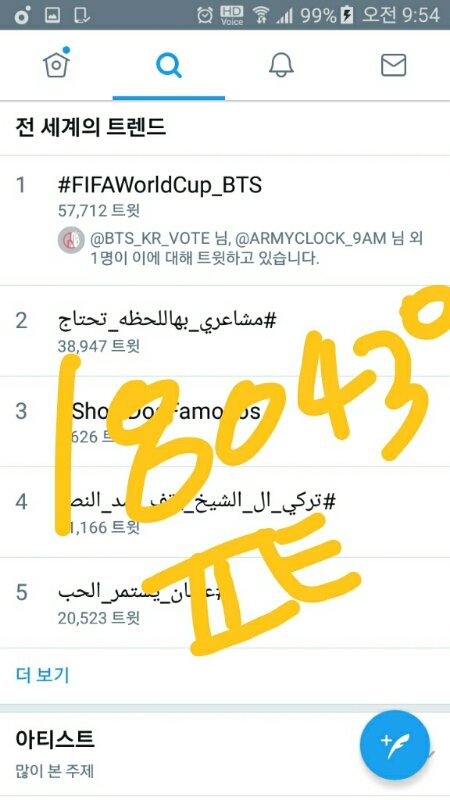Select the Search magnifier tab
Image resolution: width=450 pixels, height=800 pixels.
168,65
